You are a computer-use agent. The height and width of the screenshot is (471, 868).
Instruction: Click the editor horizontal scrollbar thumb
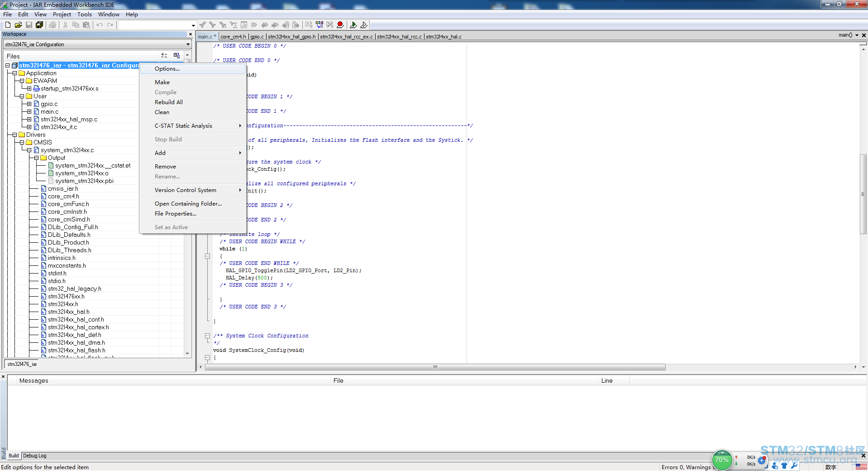click(x=435, y=367)
